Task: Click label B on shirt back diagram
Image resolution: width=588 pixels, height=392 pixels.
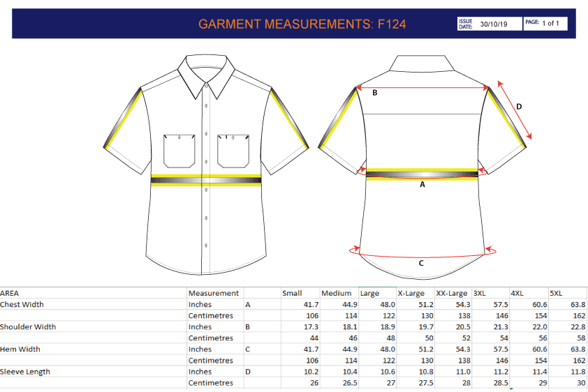Action: 374,93
